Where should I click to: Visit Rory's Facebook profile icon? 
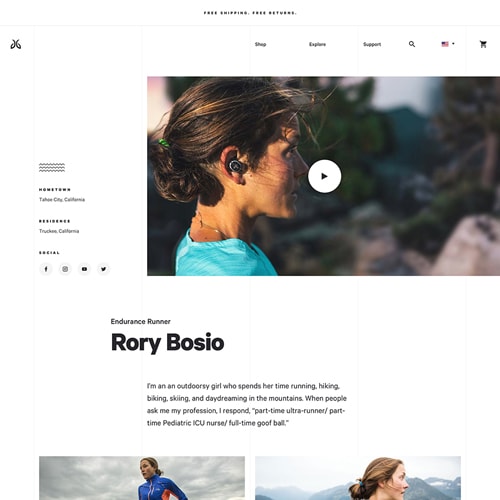46,269
